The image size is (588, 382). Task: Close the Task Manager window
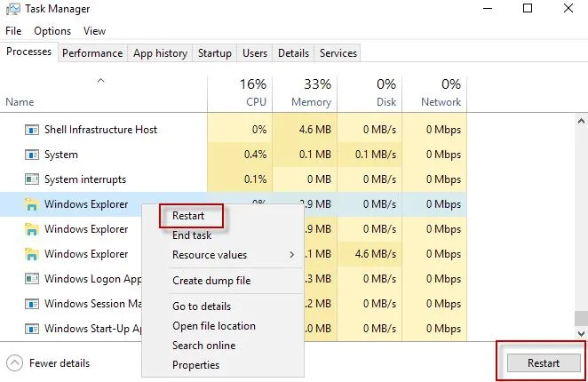coord(568,8)
